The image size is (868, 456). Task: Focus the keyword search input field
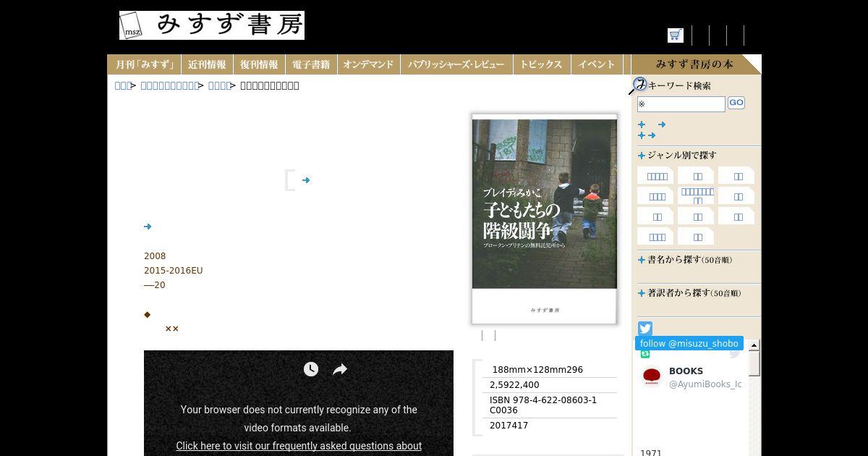pyautogui.click(x=681, y=104)
